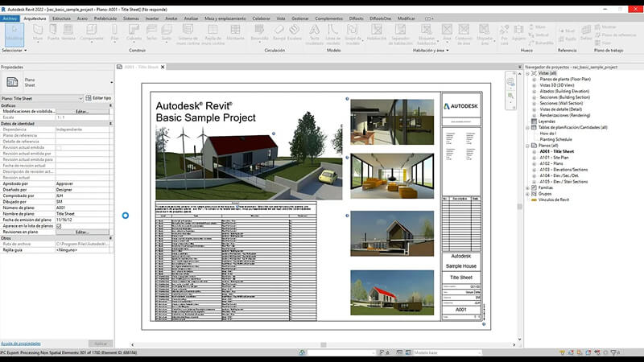Switch to the Insertar ribbon tab
The height and width of the screenshot is (362, 644).
click(152, 19)
